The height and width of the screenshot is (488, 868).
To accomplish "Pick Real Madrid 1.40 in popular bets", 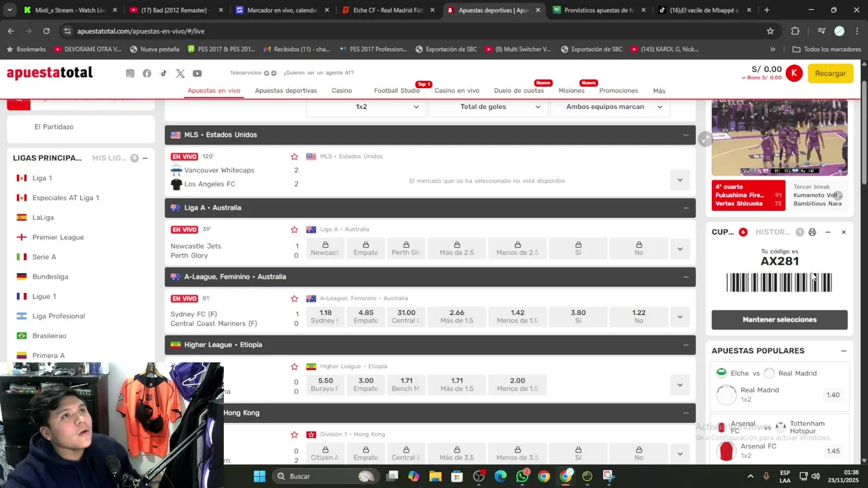I will tap(833, 395).
